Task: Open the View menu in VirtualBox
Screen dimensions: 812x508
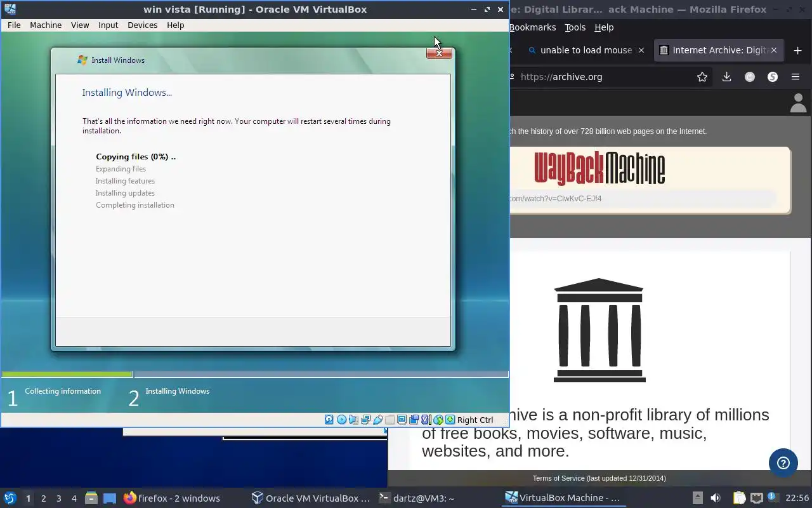Action: point(80,25)
